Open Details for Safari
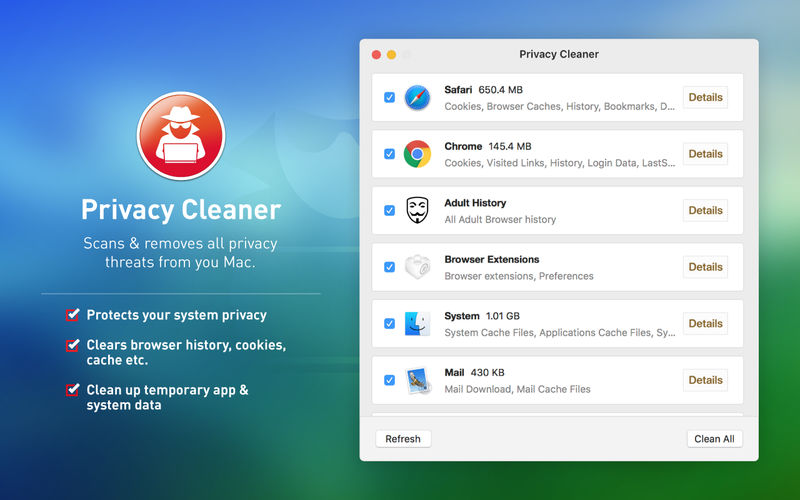 coord(705,97)
